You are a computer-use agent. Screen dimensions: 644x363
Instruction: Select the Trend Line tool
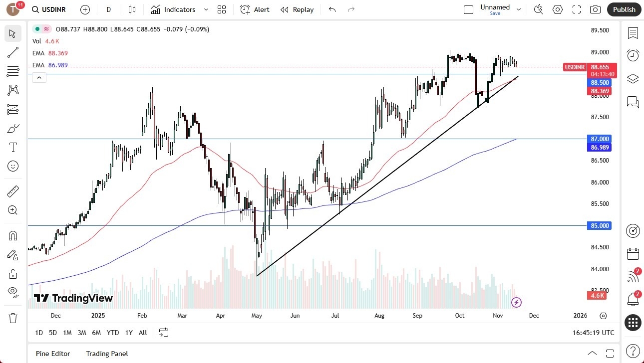coord(13,52)
